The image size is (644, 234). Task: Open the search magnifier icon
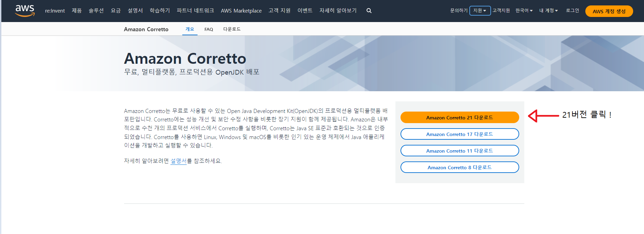pyautogui.click(x=369, y=11)
